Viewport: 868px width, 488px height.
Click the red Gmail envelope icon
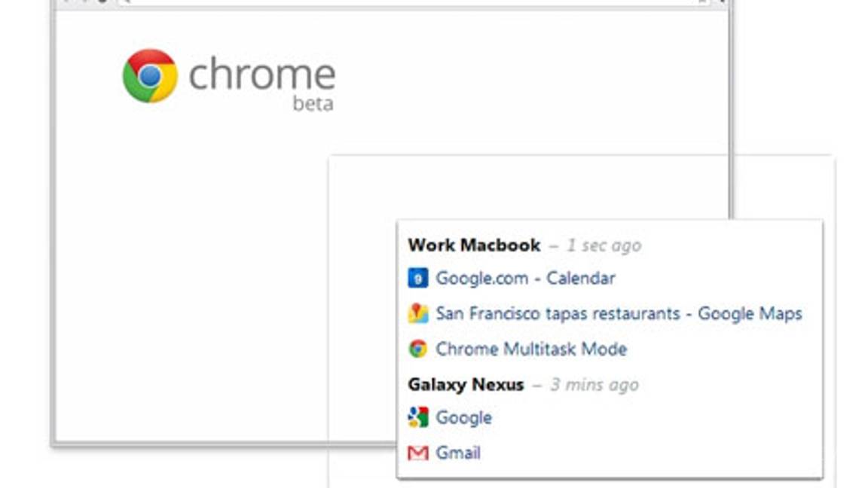coord(418,453)
